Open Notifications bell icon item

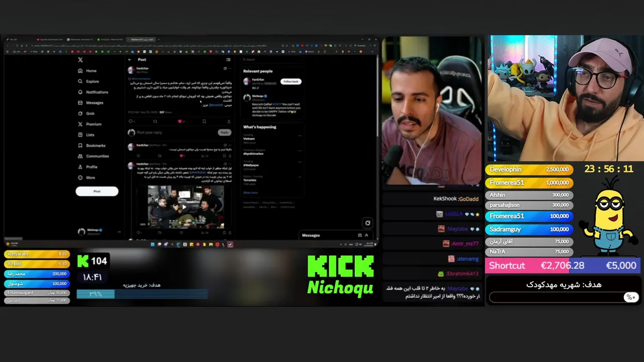click(x=93, y=92)
